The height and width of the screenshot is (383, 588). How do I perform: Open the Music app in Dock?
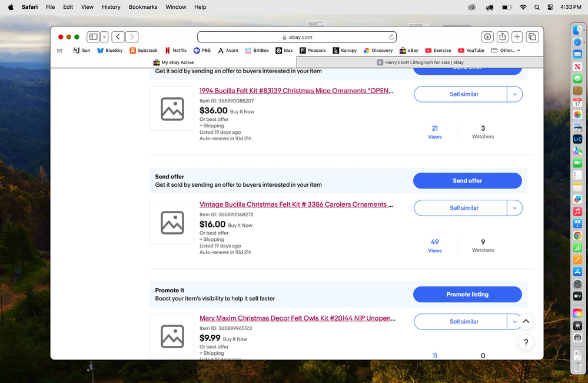coord(577,212)
